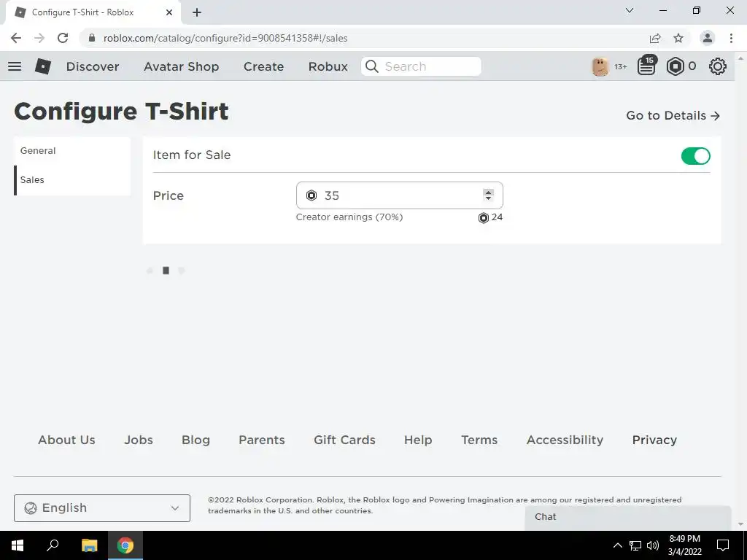The width and height of the screenshot is (747, 560).
Task: Click the browser address bar URL
Action: pos(225,38)
